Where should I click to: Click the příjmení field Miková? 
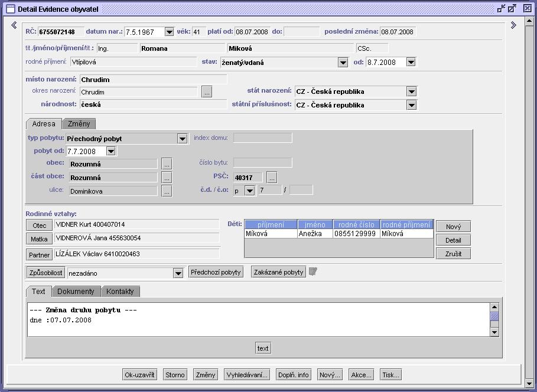pos(291,48)
